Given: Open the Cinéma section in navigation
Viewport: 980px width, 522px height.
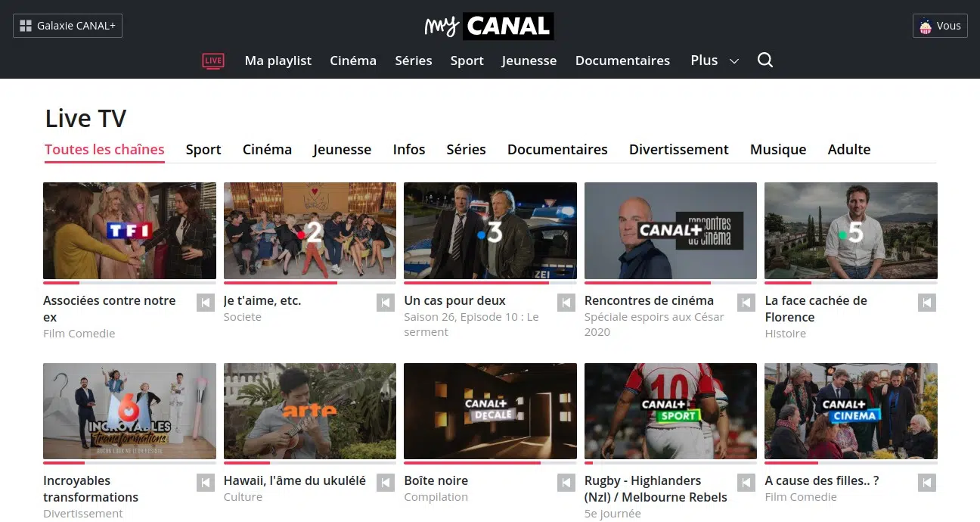Looking at the screenshot, I should click(x=353, y=61).
